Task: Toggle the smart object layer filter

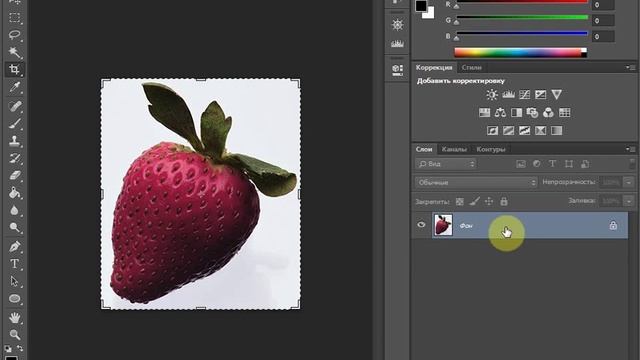Action: (585, 164)
